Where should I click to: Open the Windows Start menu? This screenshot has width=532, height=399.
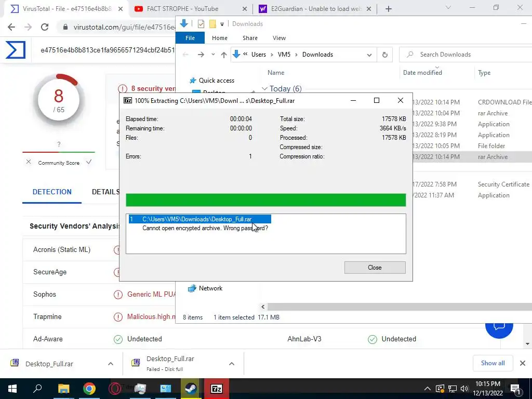tap(12, 389)
